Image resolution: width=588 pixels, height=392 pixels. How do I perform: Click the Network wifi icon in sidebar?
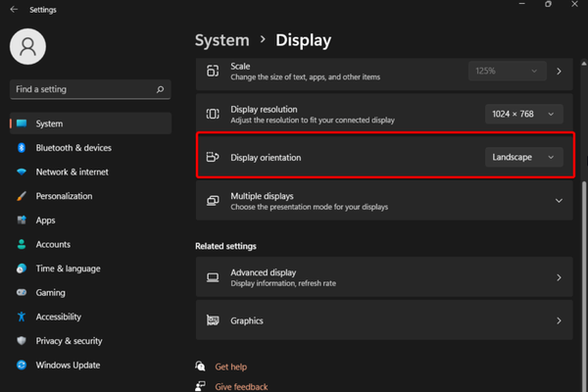tap(22, 171)
